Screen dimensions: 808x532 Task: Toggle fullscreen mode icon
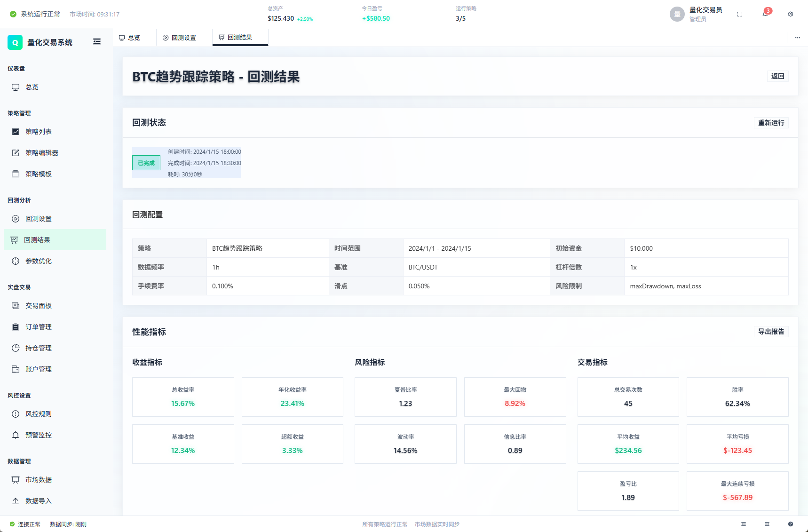click(740, 14)
